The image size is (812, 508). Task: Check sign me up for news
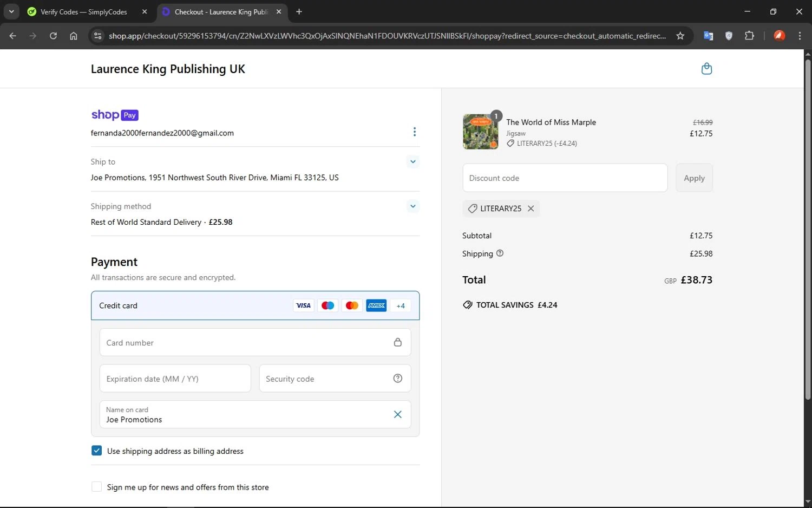click(96, 487)
